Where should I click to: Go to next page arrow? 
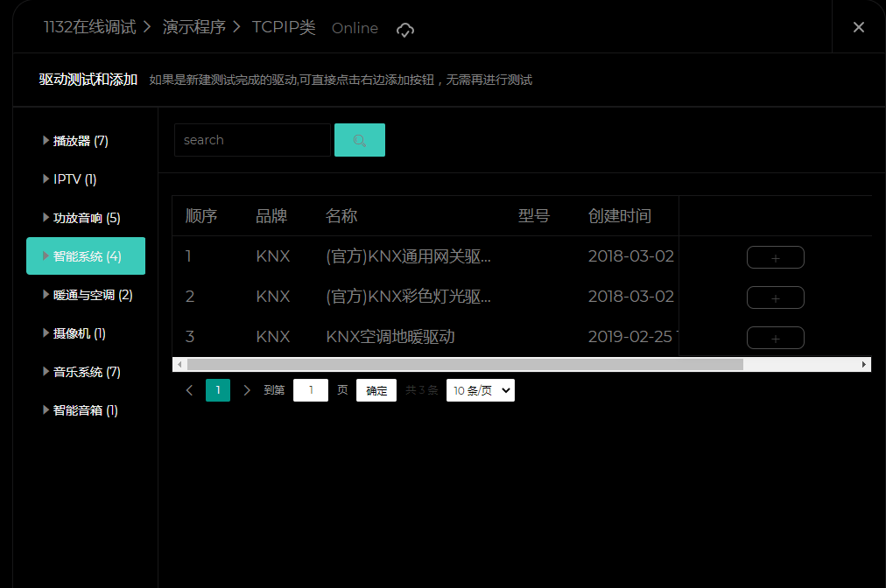click(x=246, y=390)
